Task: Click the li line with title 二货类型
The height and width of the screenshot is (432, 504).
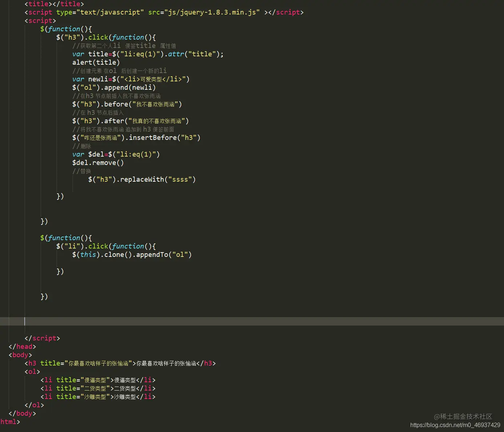Action: click(98, 388)
